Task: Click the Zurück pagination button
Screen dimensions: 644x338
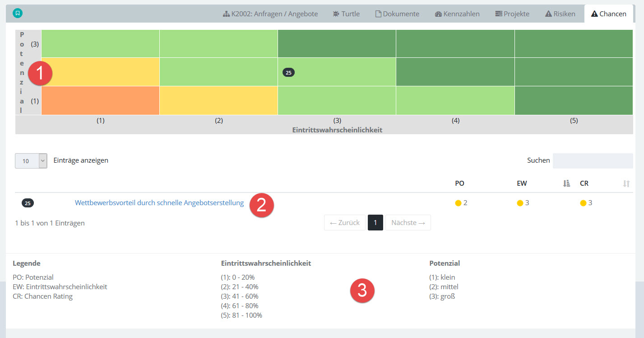Action: (344, 223)
